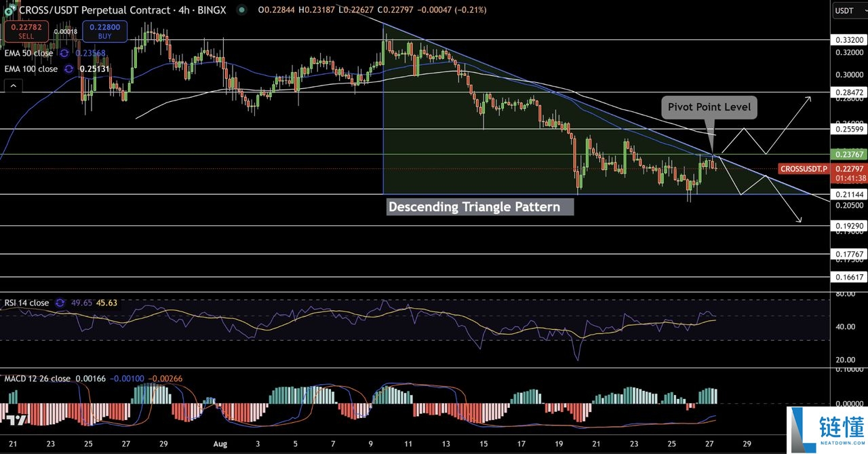The image size is (868, 454).
Task: Click the TradingView logo in the chart corner
Action: coord(16,420)
